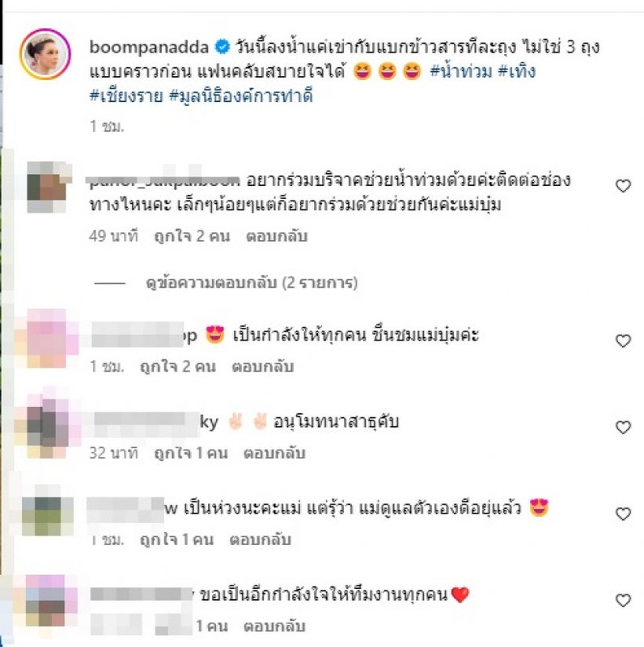
Task: Like the เป็นห่วงนะคะแม่ comment
Action: [x=623, y=514]
